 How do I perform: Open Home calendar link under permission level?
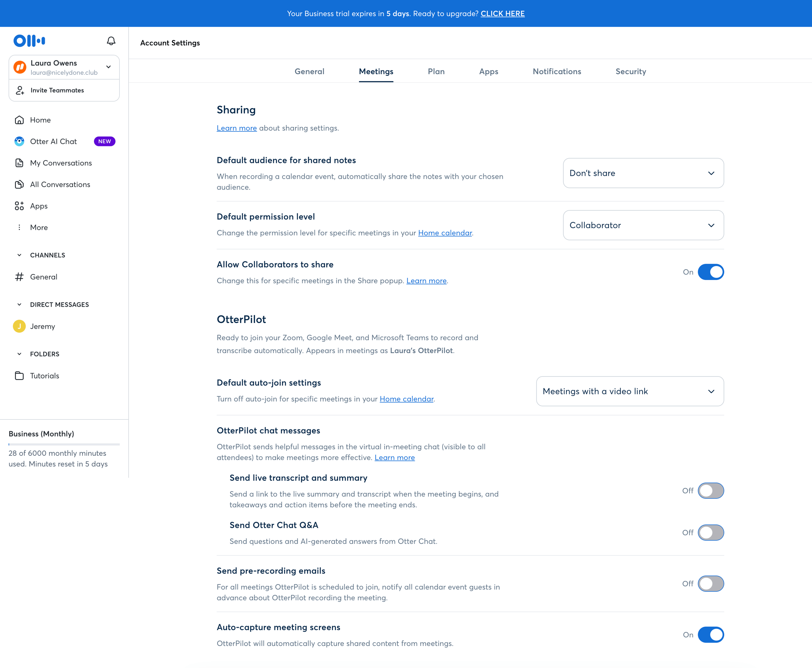point(445,233)
